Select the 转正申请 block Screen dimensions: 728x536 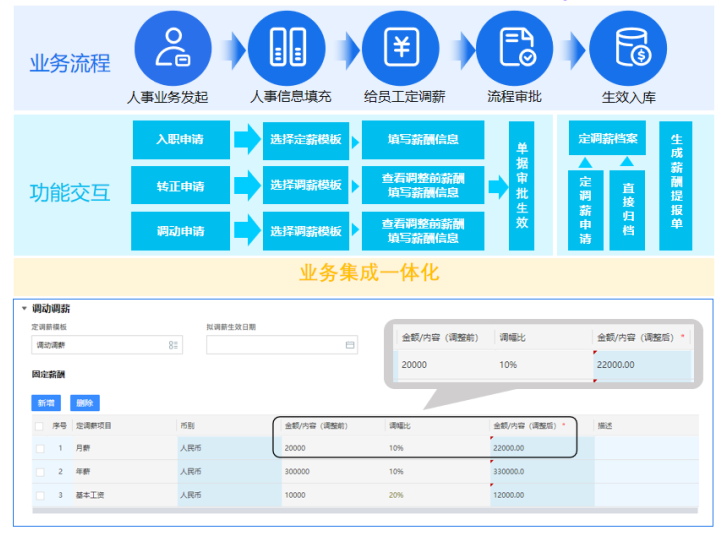[181, 186]
